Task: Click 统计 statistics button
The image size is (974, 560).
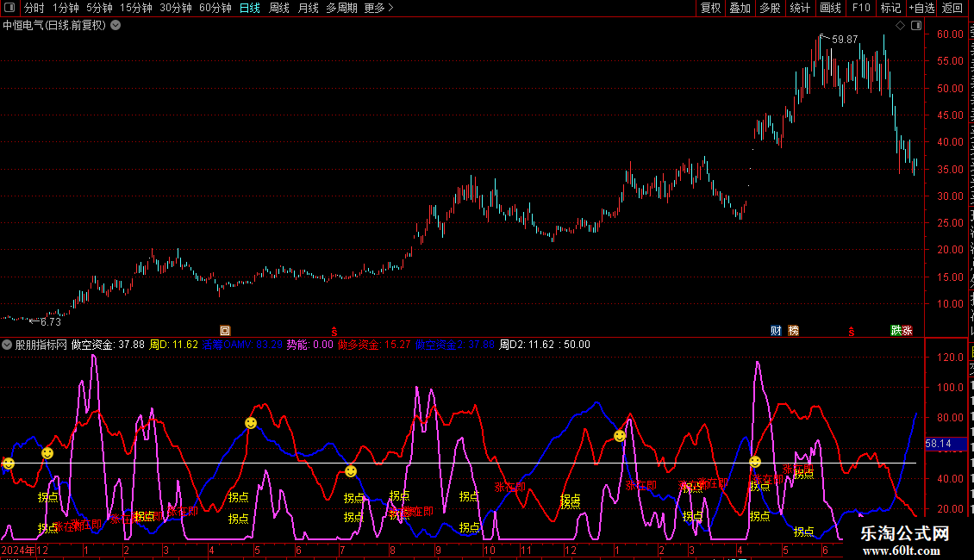Action: click(800, 8)
